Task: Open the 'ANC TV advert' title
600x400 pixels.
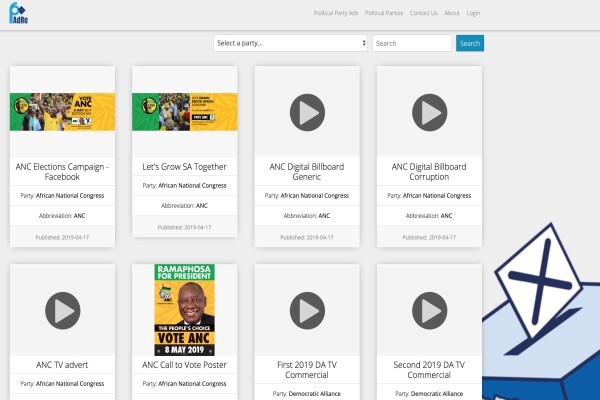Action: pos(62,365)
